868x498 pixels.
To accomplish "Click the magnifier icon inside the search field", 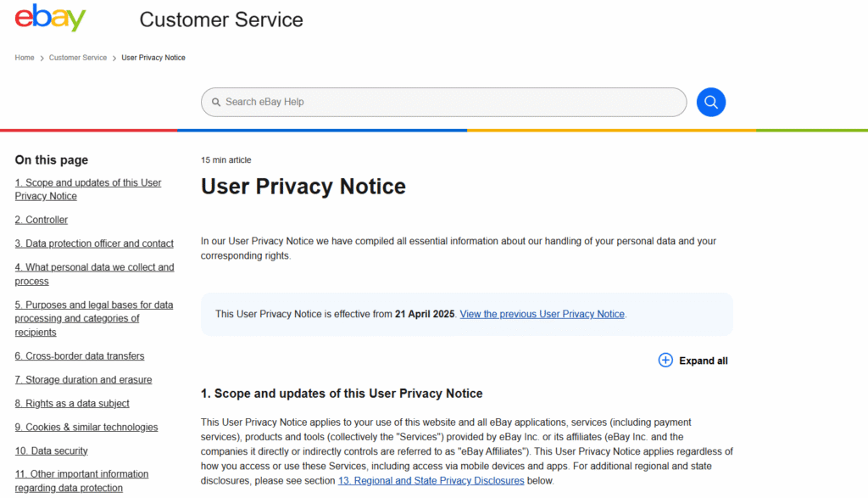I will click(x=216, y=102).
